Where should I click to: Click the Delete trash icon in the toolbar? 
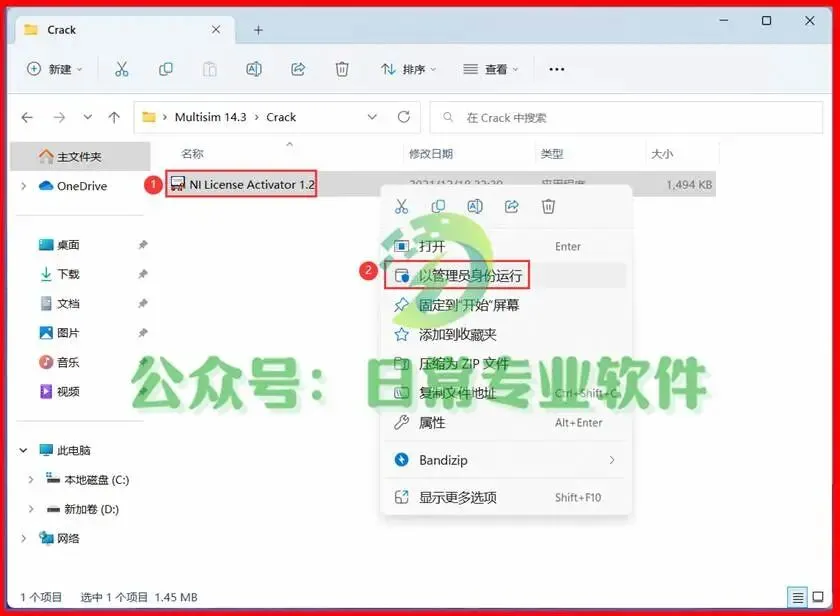342,69
